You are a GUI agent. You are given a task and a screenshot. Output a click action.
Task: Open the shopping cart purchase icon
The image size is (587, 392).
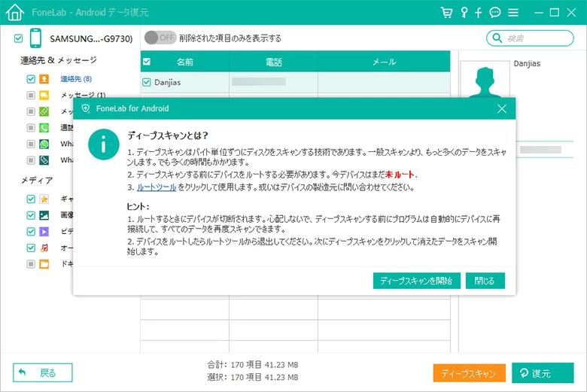point(447,13)
